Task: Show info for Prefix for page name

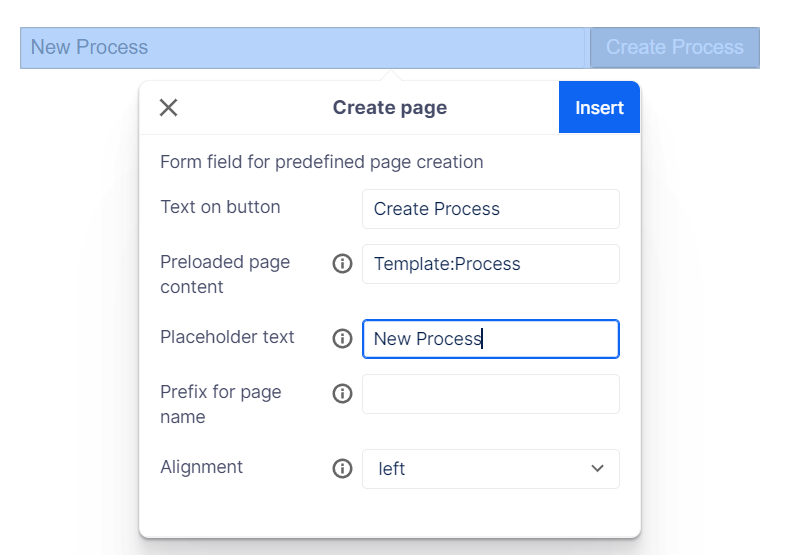Action: point(342,394)
